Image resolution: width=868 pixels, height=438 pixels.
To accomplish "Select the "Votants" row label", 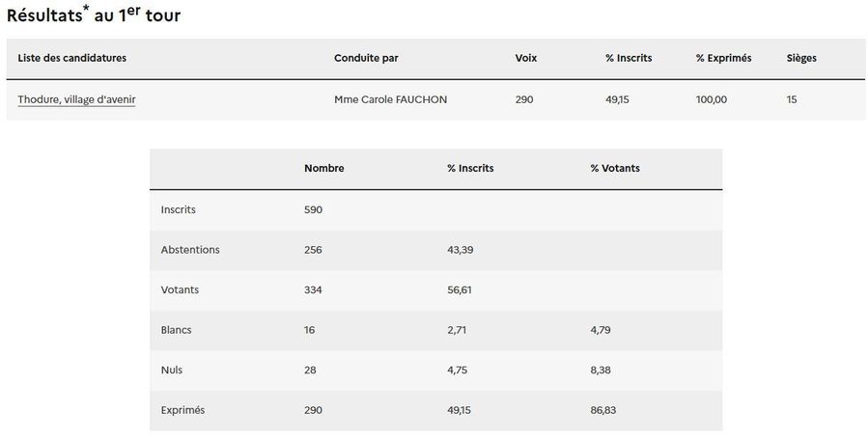I will 180,289.
